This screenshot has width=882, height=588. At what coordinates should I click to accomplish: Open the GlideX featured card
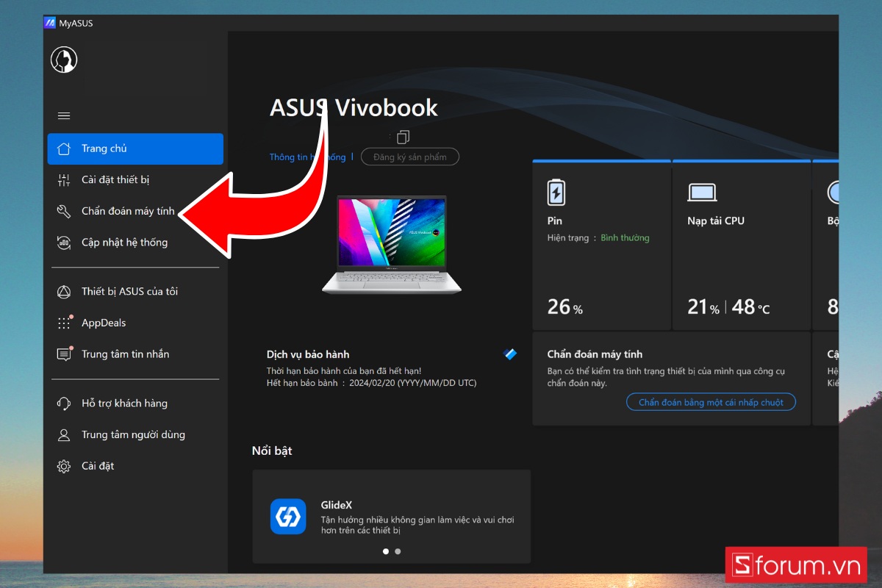click(x=391, y=517)
